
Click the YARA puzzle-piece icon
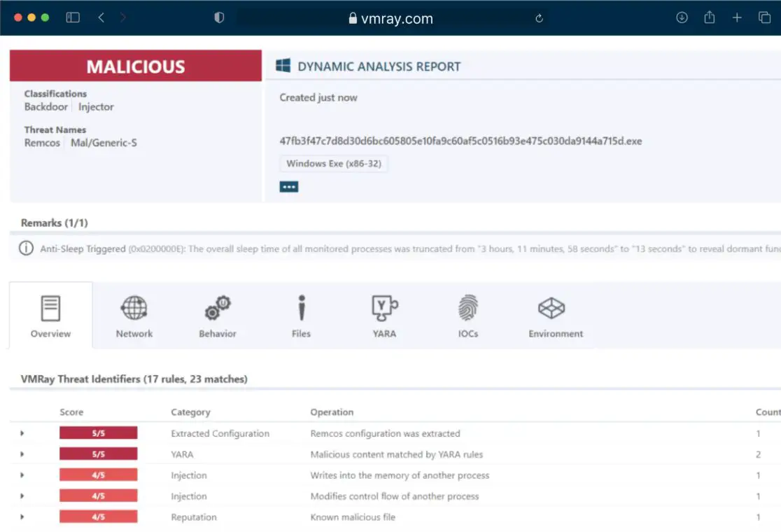pyautogui.click(x=384, y=307)
